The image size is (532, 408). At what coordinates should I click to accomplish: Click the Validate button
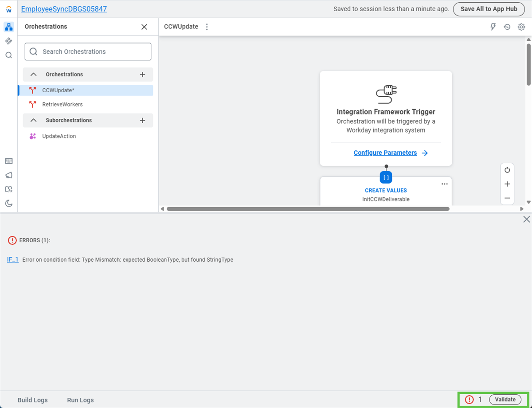(505, 400)
